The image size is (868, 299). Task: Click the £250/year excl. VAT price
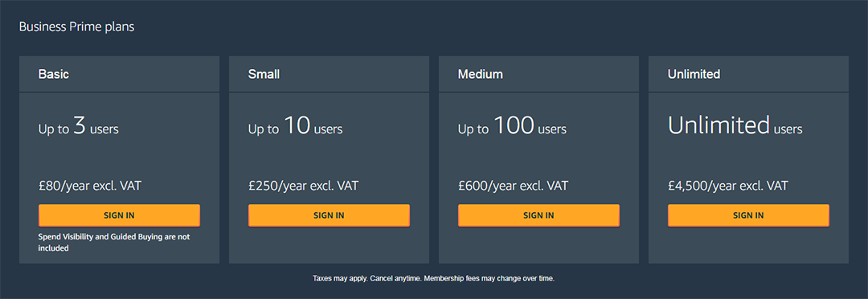point(303,186)
